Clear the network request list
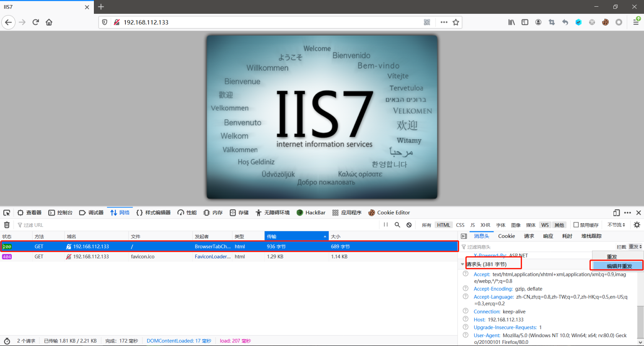Image resolution: width=644 pixels, height=346 pixels. click(x=7, y=225)
